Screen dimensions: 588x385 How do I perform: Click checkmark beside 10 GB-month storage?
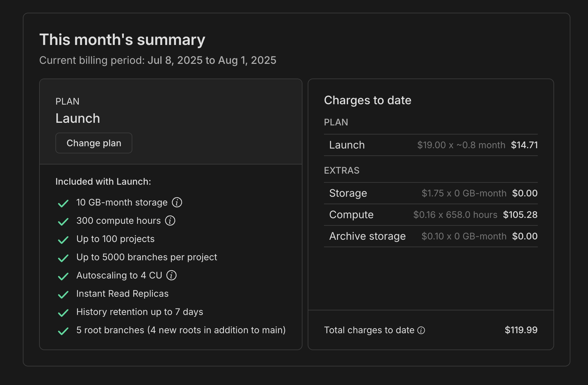63,203
